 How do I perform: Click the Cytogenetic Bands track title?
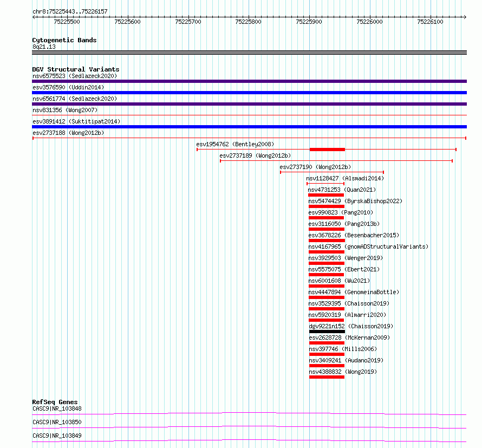click(64, 40)
